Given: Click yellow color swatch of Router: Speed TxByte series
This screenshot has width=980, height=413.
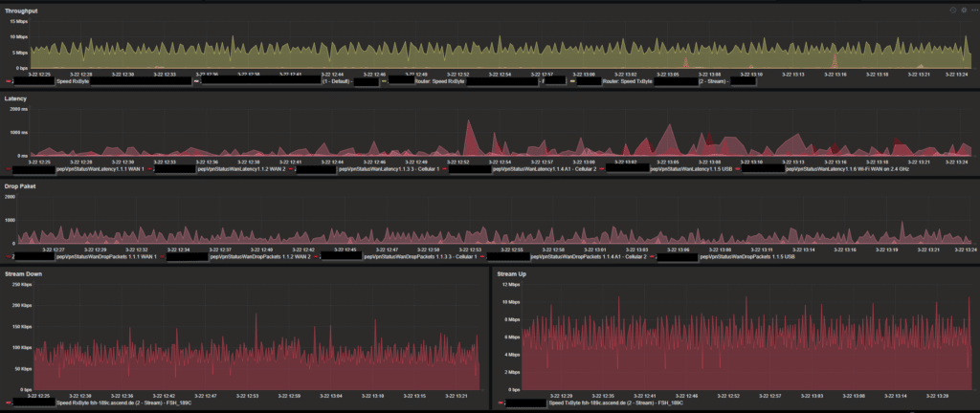Looking at the screenshot, I should pyautogui.click(x=572, y=81).
